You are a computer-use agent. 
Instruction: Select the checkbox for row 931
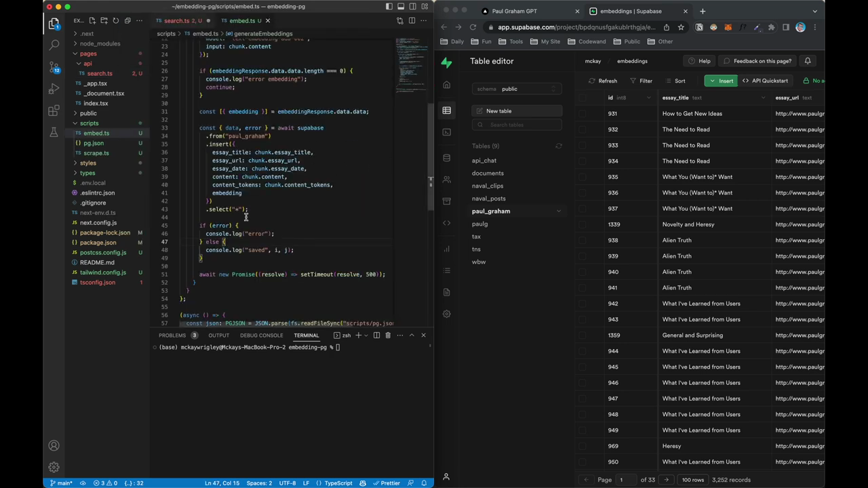(x=583, y=114)
